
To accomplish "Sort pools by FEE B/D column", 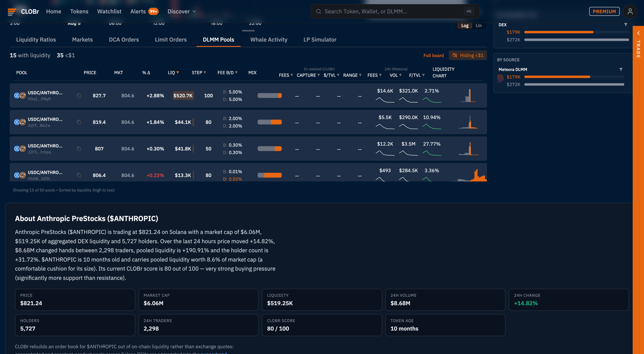I will pyautogui.click(x=227, y=72).
